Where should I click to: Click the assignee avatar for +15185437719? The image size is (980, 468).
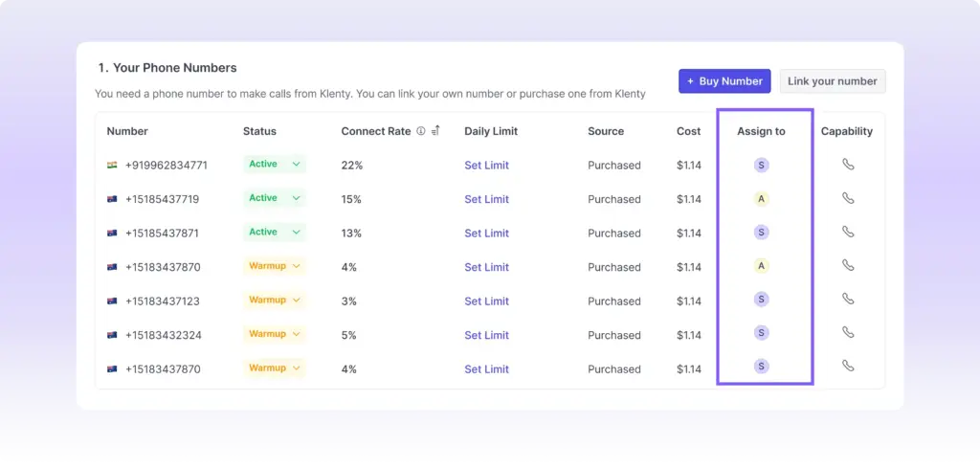point(762,199)
